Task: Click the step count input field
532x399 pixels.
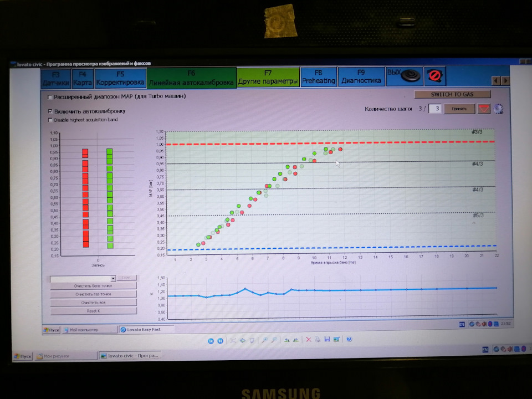Action: [x=435, y=109]
